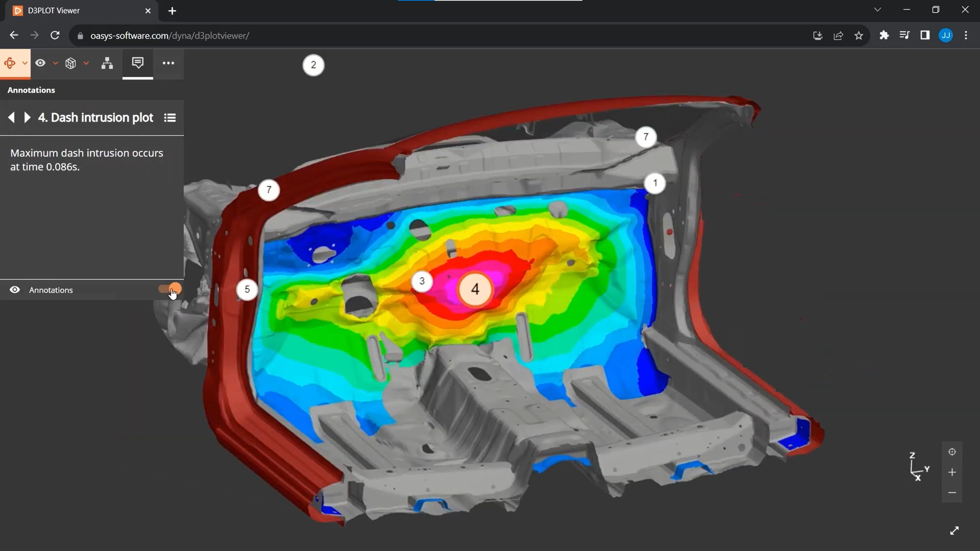
Task: Click the Annotations panel heading
Action: click(31, 90)
